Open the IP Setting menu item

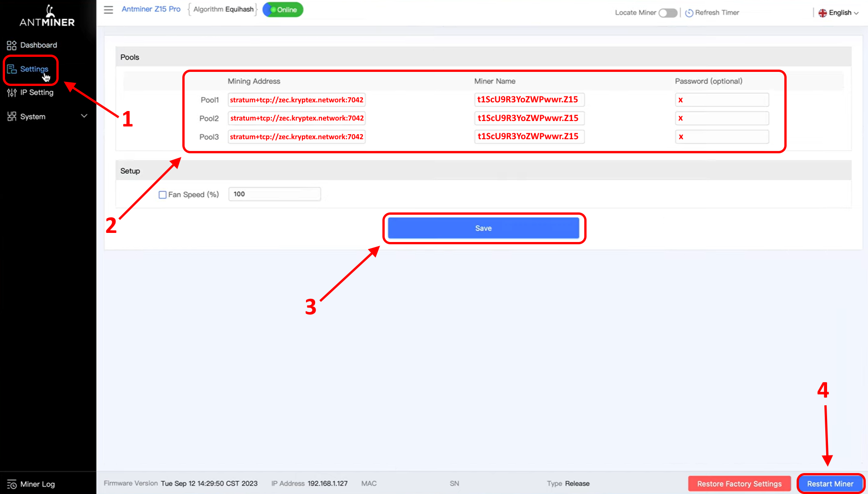point(37,92)
